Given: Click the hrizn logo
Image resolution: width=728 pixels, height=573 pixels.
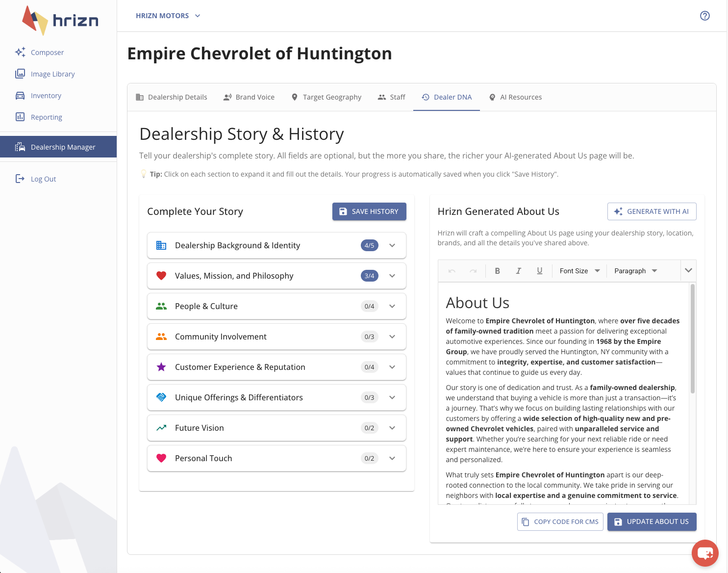Looking at the screenshot, I should (60, 20).
